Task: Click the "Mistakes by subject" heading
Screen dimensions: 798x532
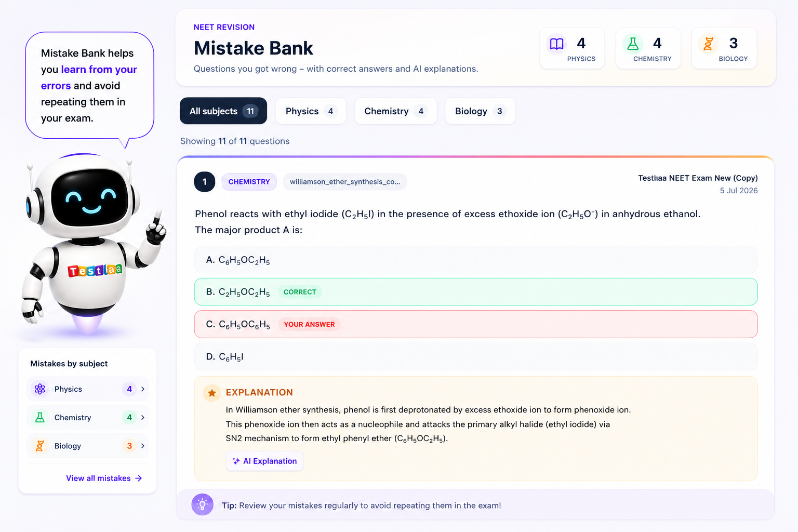Action: (69, 364)
